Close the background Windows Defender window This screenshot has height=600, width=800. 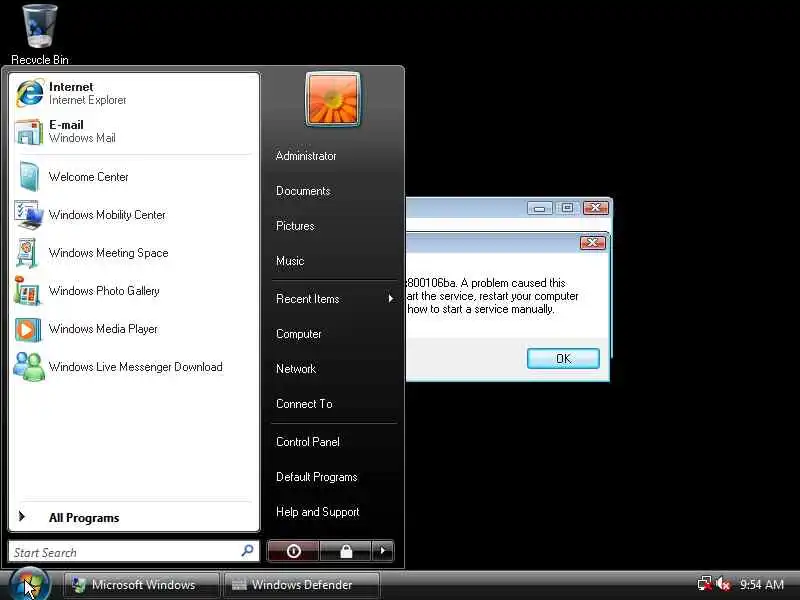click(x=595, y=208)
